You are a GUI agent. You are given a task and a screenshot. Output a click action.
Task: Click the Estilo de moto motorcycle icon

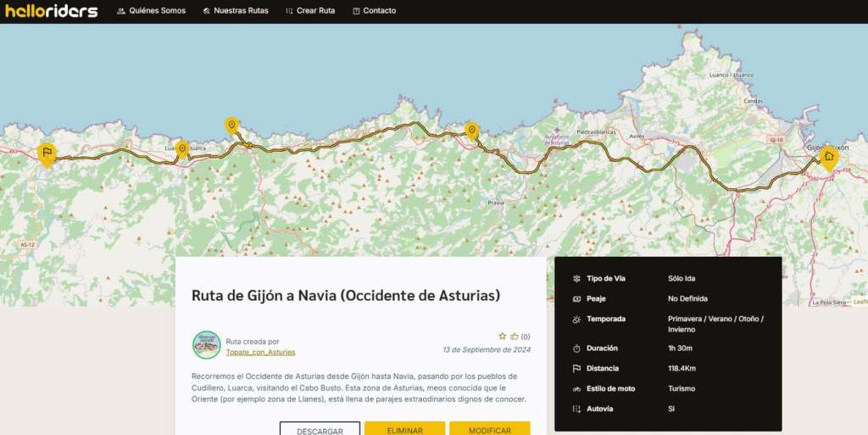[576, 389]
